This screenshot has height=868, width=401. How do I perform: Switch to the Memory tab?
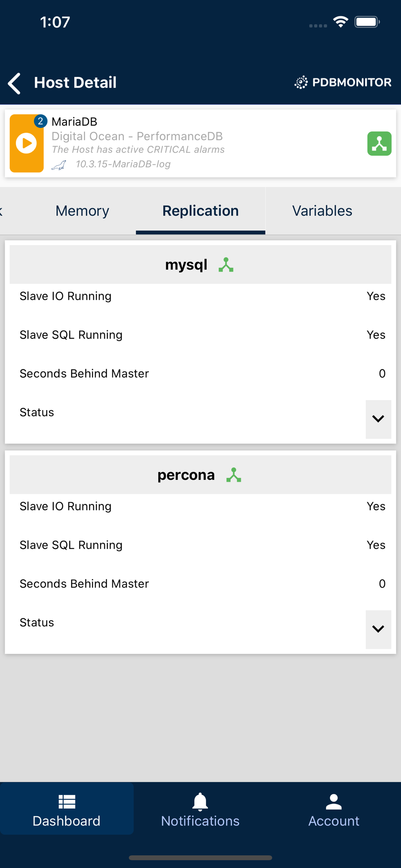click(82, 211)
